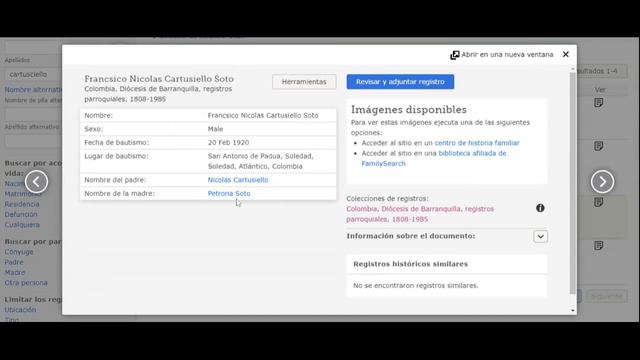Image resolution: width=640 pixels, height=360 pixels.
Task: Click the dialog vertical scrollbar
Action: tap(573, 183)
